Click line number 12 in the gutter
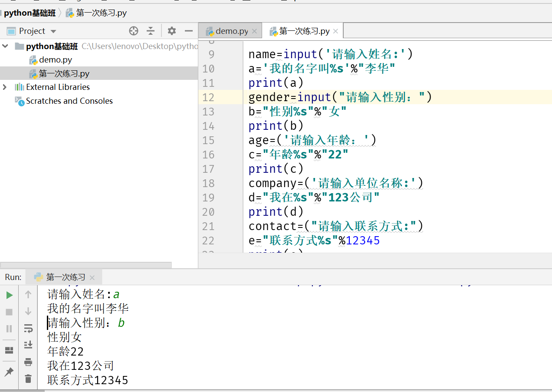Image resolution: width=552 pixels, height=392 pixels. [208, 97]
